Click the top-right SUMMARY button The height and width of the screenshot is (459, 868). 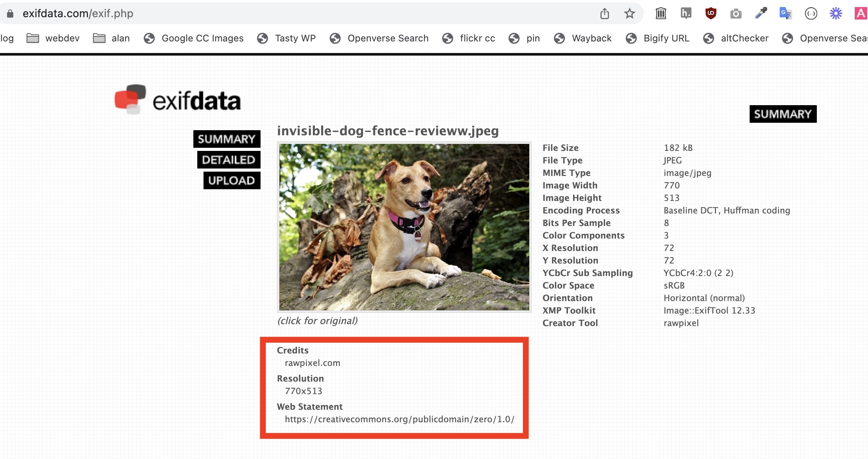point(782,114)
